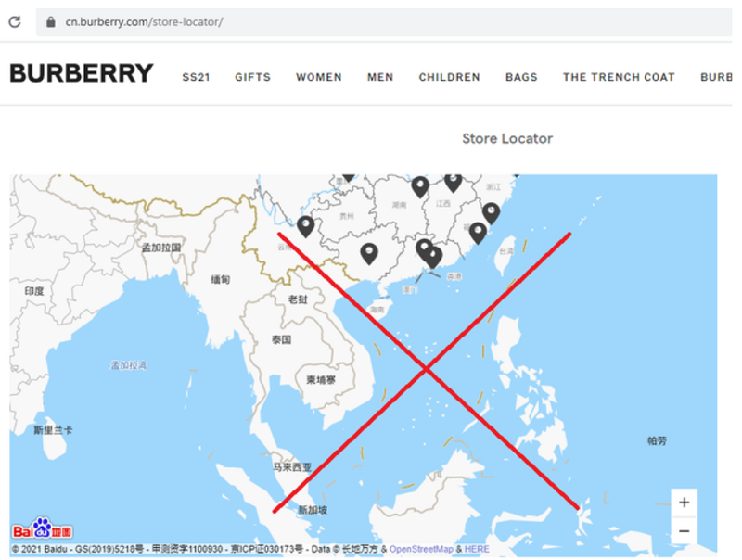
Task: Select the store pin in Yunnan
Action: (305, 225)
